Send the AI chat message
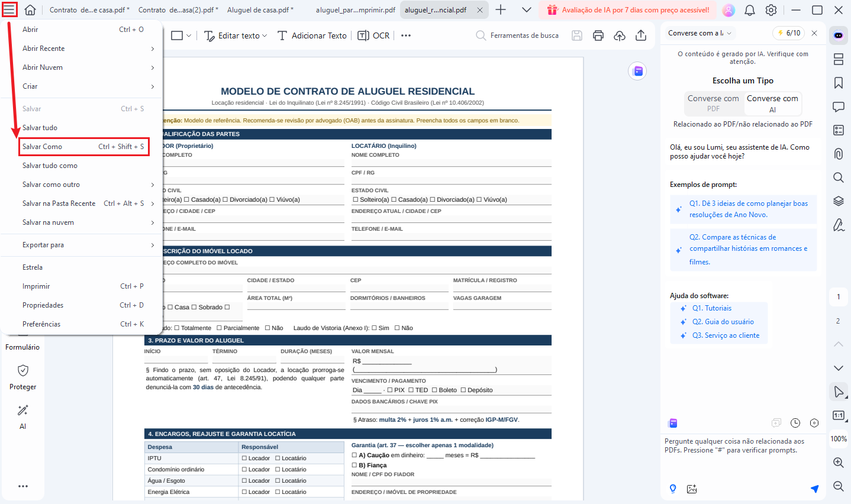851x504 pixels. pos(814,489)
